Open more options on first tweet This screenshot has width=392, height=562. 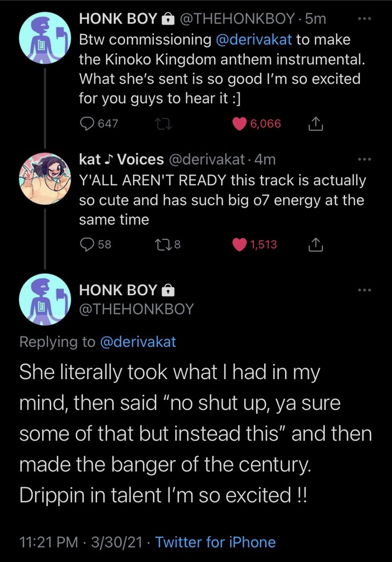pos(364,19)
